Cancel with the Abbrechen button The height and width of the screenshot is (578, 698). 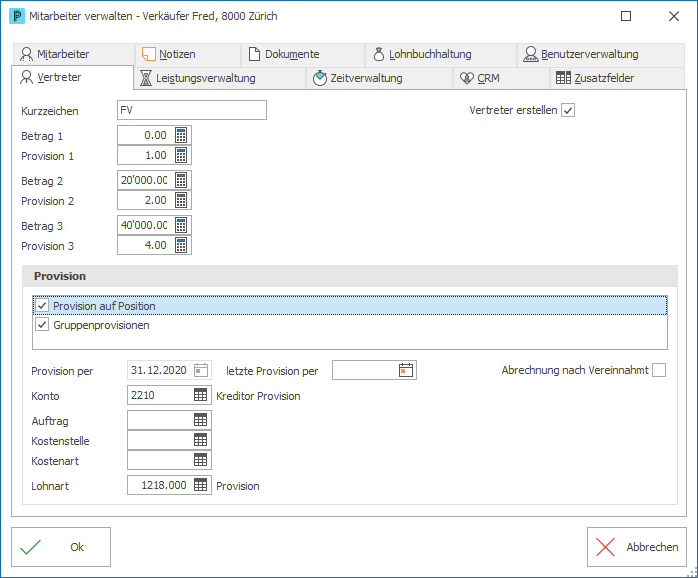click(637, 547)
